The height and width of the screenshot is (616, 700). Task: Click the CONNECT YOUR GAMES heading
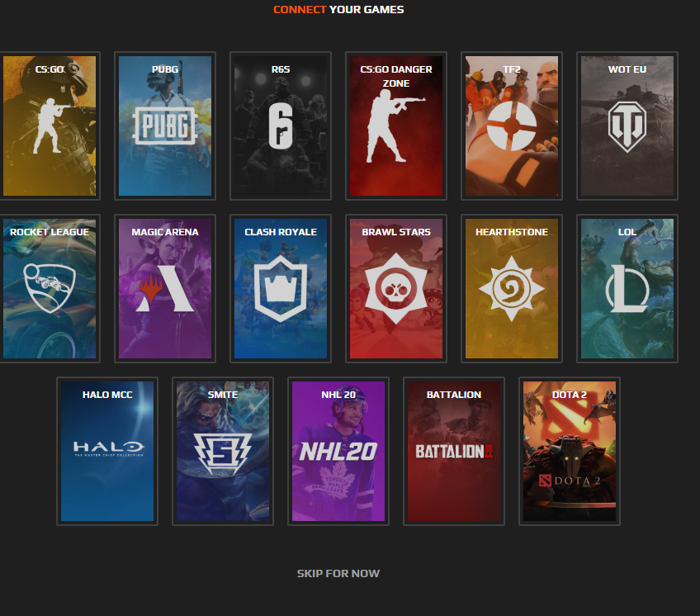(338, 10)
